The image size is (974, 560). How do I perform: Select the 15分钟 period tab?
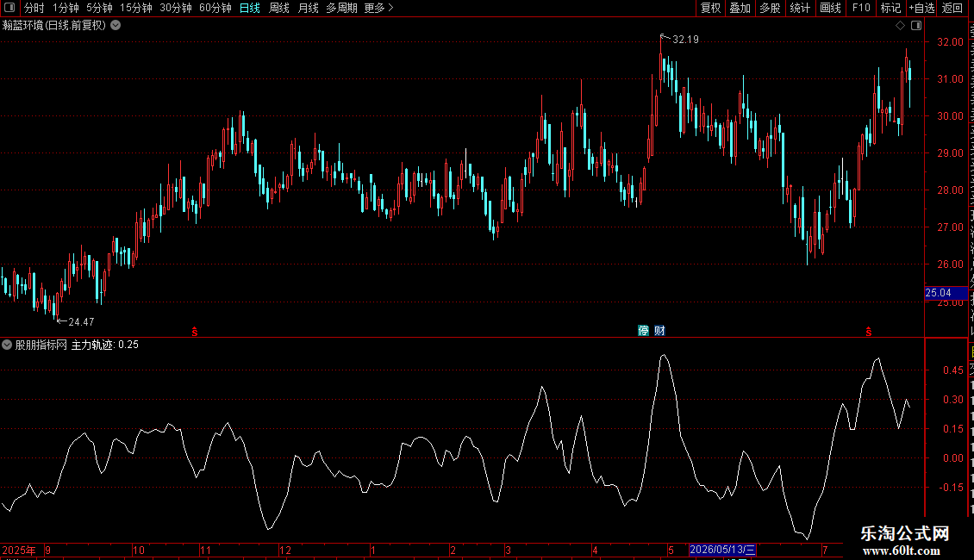click(x=136, y=8)
